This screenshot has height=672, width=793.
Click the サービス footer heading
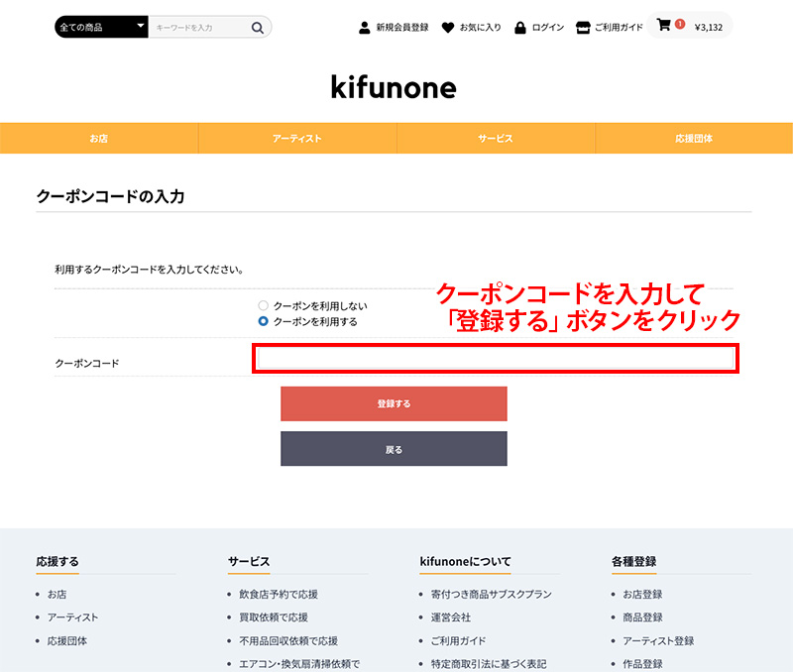(x=249, y=561)
